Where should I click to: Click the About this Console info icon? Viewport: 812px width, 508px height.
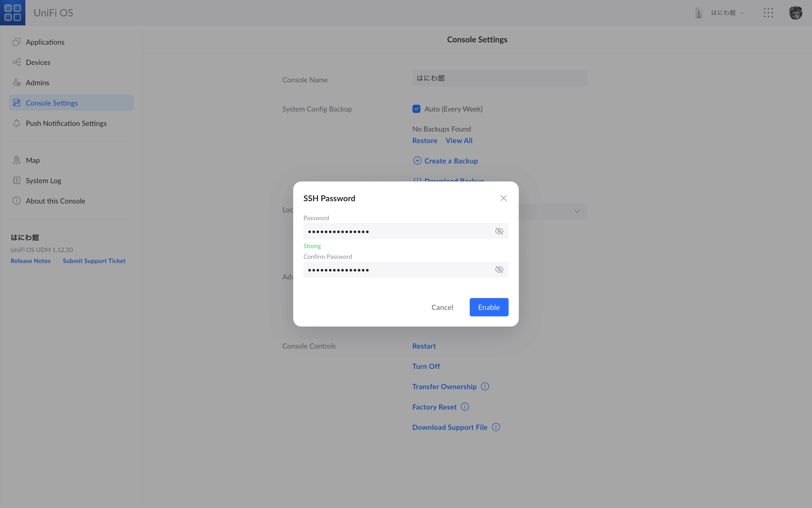(16, 201)
